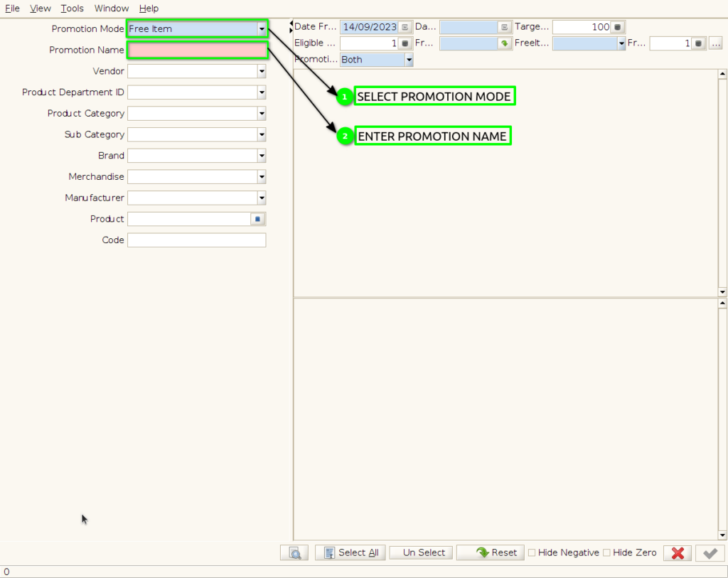Expand the Merchandise dropdown
This screenshot has width=728, height=578.
click(262, 177)
